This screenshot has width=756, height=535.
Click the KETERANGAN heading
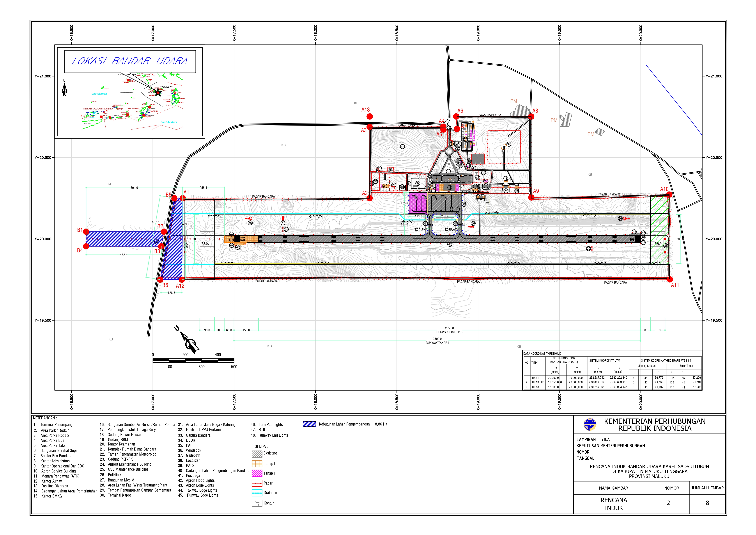(x=45, y=418)
